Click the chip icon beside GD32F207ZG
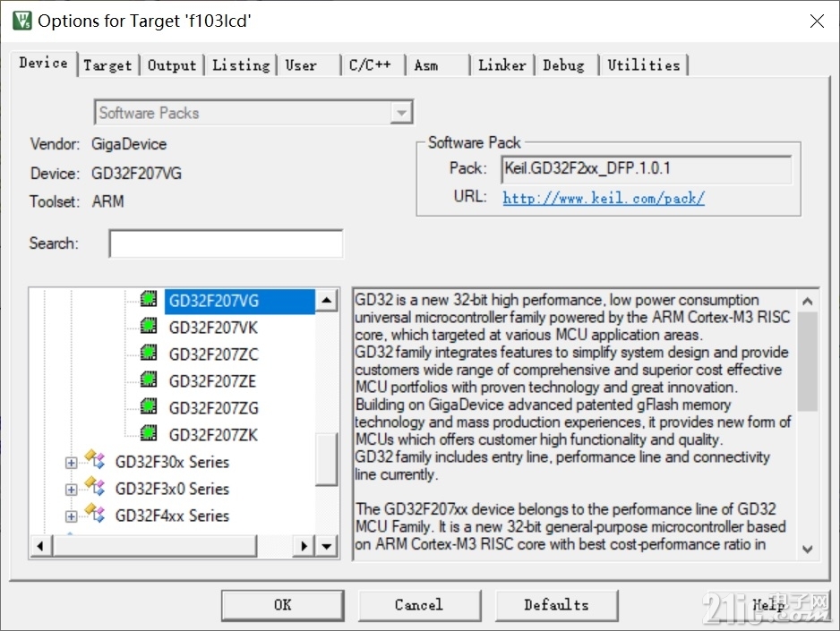 149,405
